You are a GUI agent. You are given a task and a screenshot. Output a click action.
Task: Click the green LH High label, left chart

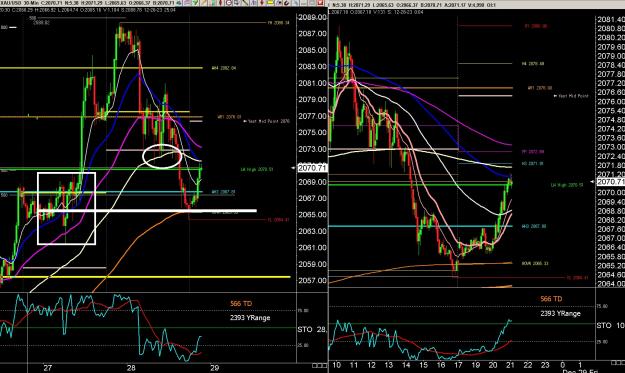[x=257, y=169]
